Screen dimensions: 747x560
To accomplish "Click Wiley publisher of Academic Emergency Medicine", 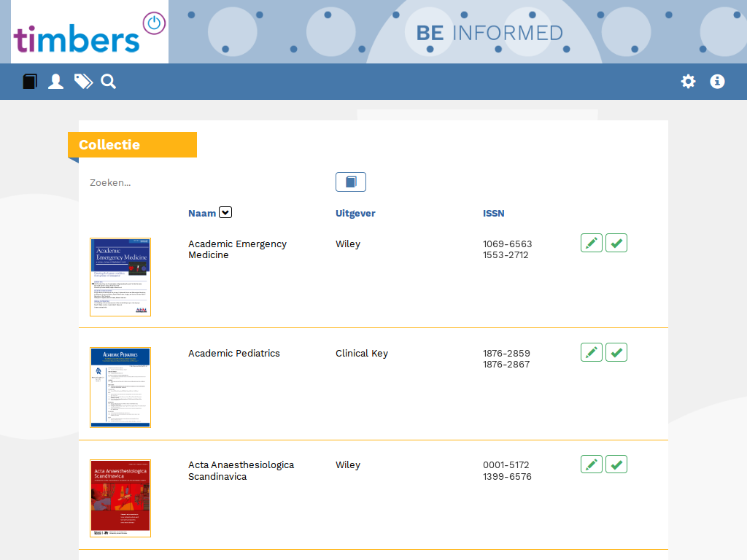I will coord(348,244).
